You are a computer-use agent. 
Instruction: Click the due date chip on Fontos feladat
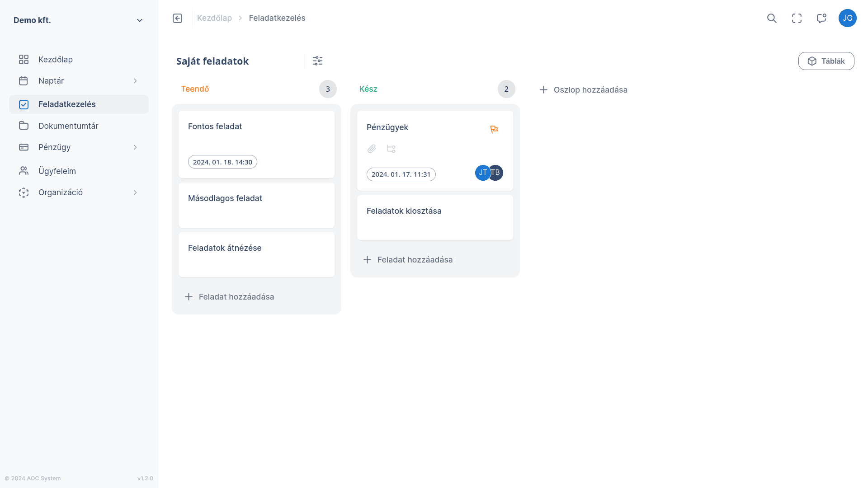pyautogui.click(x=222, y=161)
